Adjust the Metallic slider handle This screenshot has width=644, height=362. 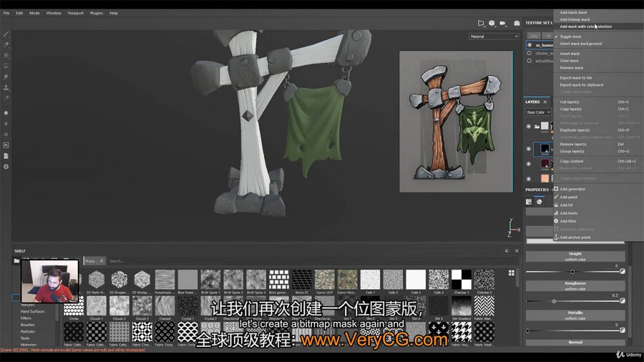(x=528, y=331)
